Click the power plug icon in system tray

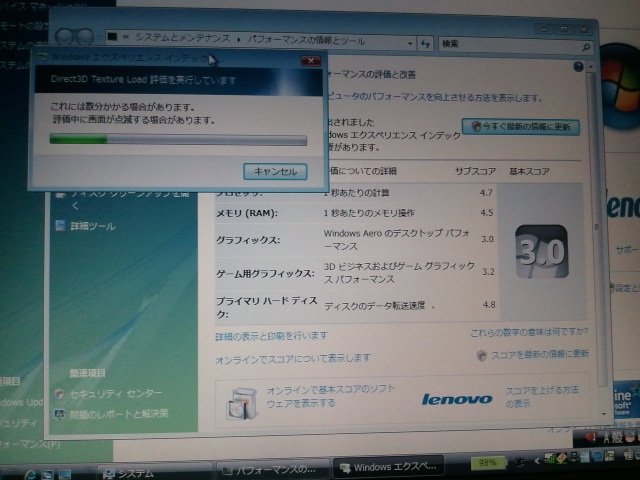tap(520, 462)
